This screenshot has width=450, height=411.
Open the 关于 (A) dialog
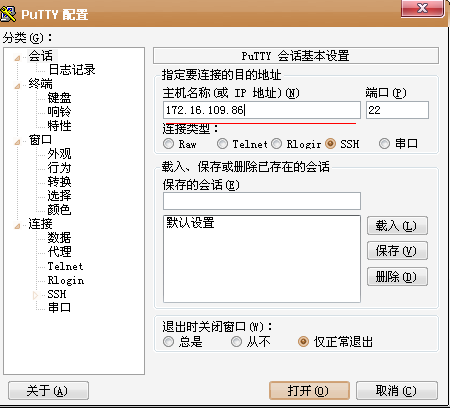pos(48,390)
